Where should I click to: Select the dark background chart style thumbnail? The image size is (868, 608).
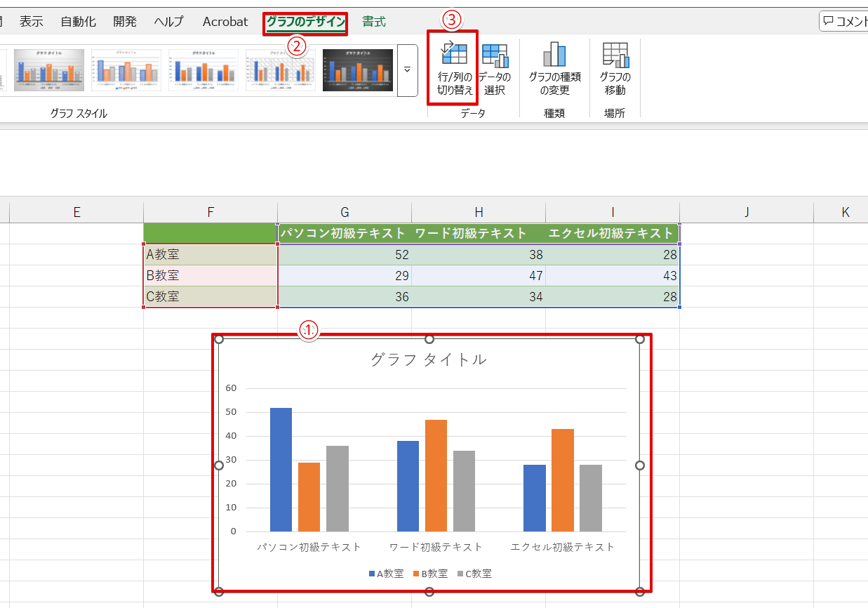pyautogui.click(x=357, y=70)
